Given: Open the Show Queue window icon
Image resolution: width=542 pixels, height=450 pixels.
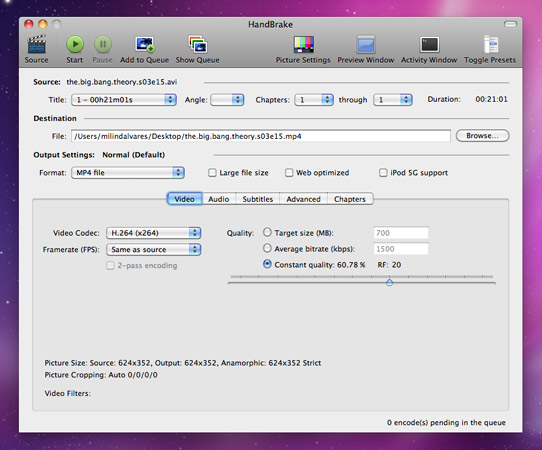Looking at the screenshot, I should point(197,44).
